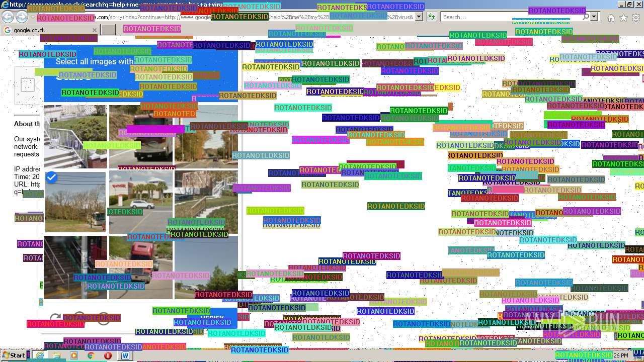The width and height of the screenshot is (644, 362).
Task: Launch Google Chrome from the taskbar
Action: [x=91, y=355]
